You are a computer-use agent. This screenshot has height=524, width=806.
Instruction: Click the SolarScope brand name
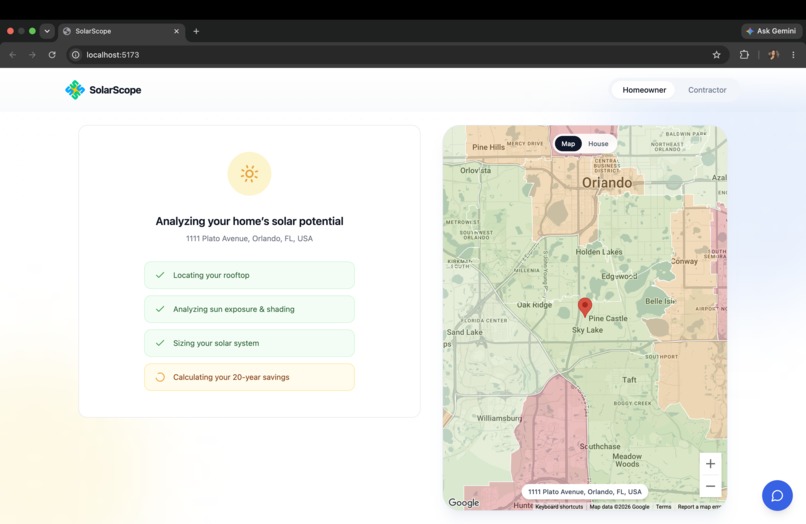point(115,90)
